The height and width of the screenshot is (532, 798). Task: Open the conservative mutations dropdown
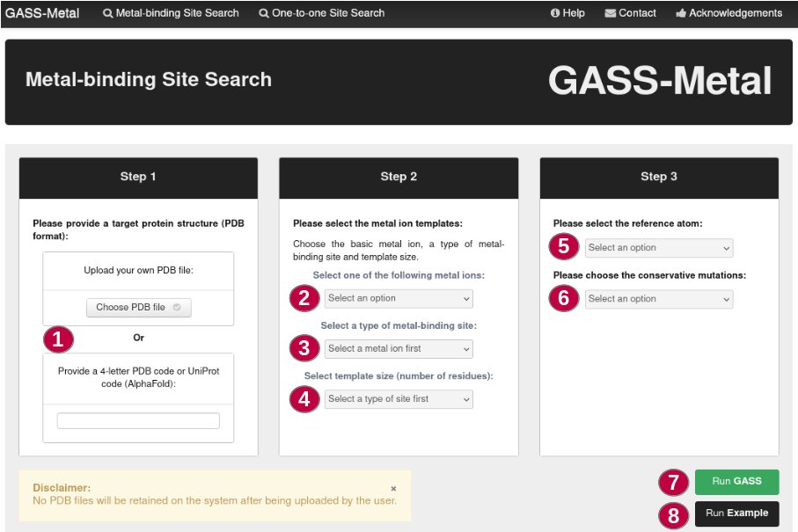coord(658,299)
